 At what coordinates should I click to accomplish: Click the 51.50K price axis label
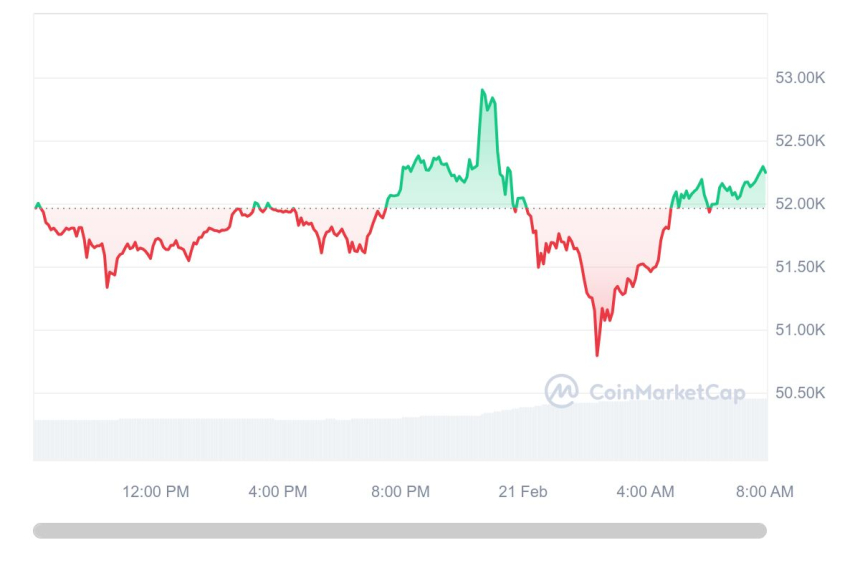point(800,267)
